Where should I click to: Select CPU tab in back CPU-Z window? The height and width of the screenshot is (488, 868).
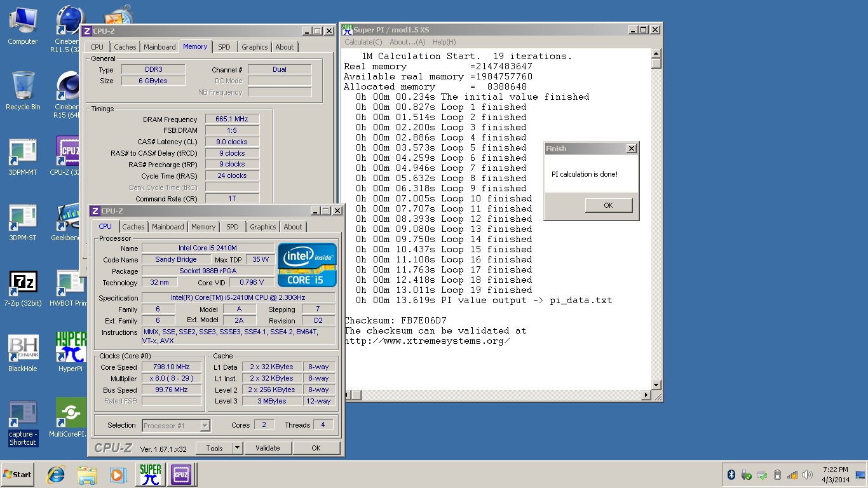point(97,47)
